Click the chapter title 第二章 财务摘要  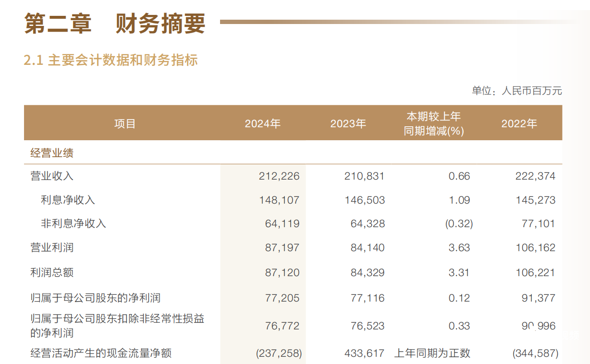coord(114,22)
